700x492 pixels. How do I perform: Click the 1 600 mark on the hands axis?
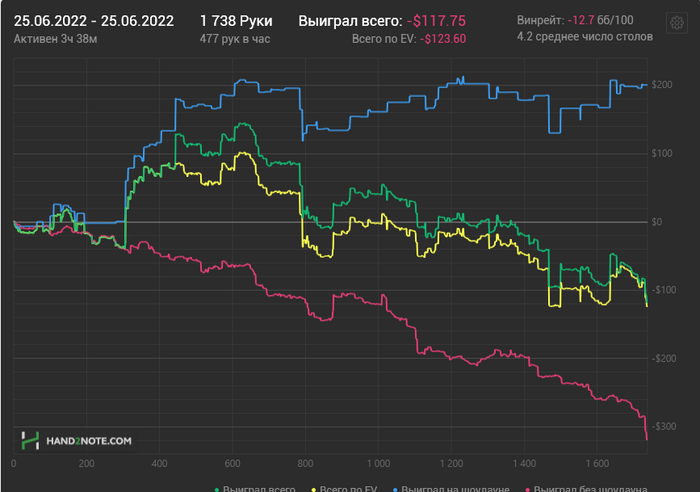point(597,463)
